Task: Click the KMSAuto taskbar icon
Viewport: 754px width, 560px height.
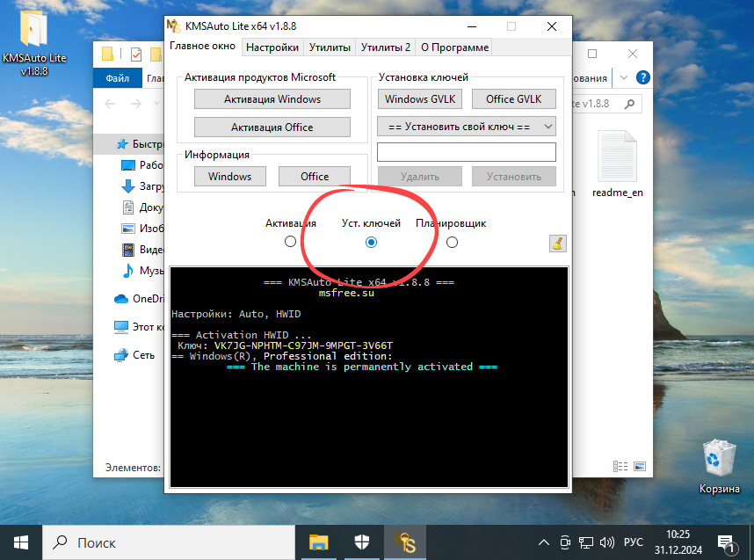Action: (404, 542)
